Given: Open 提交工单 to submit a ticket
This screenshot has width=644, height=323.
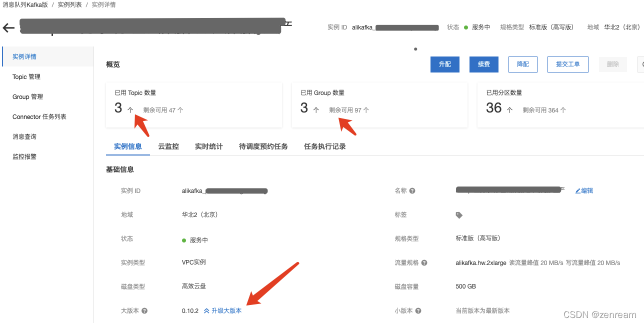Looking at the screenshot, I should (x=567, y=64).
